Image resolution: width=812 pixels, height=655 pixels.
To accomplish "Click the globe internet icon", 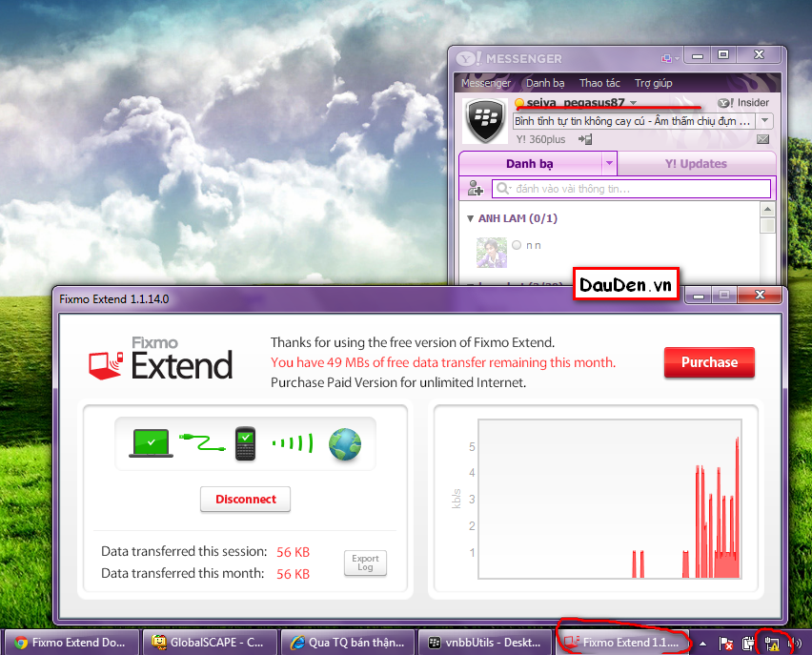I will 345,444.
